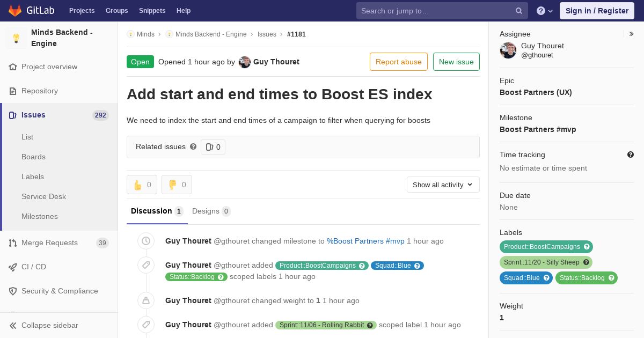Image resolution: width=644 pixels, height=338 pixels.
Task: Click help icon on sidebar Squad::Blue label
Action: (546, 278)
